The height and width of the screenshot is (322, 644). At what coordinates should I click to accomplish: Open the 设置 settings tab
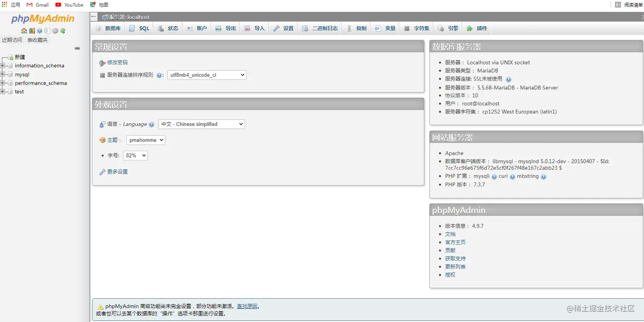coord(284,28)
